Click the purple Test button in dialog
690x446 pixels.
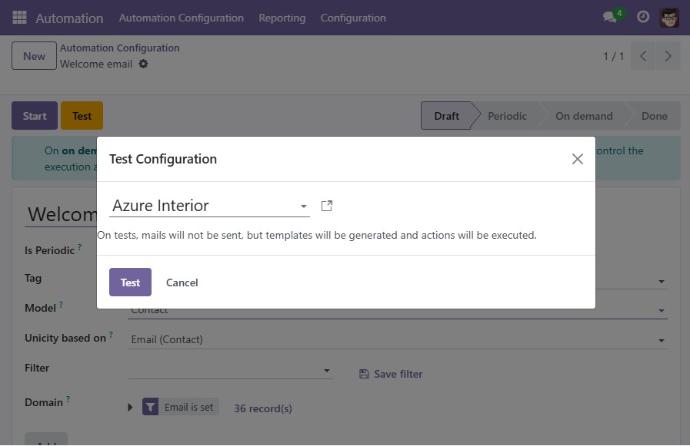click(130, 282)
